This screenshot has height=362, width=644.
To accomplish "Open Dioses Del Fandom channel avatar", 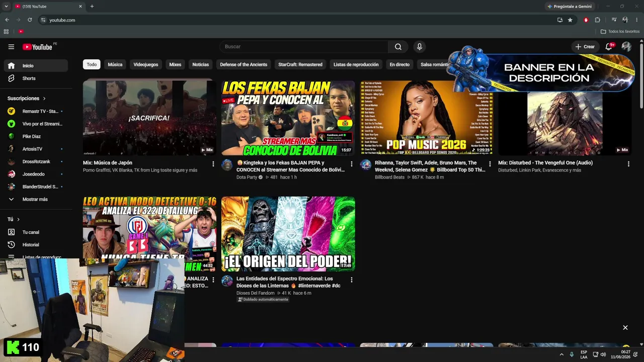I will point(227,281).
